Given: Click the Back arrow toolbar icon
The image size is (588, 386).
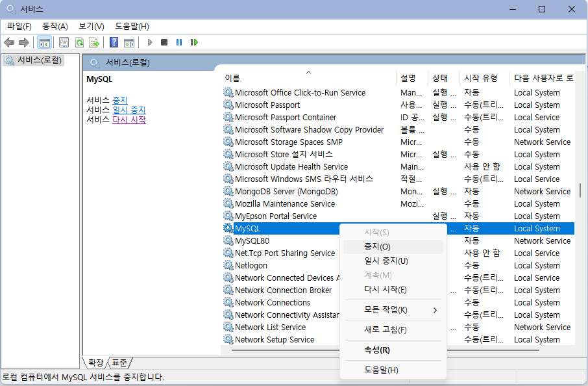Looking at the screenshot, I should pos(9,42).
